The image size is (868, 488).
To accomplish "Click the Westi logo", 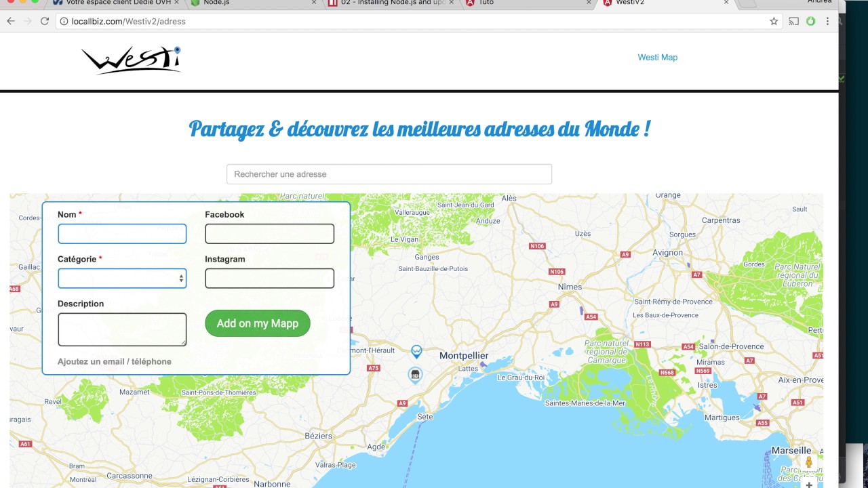I will [x=132, y=60].
